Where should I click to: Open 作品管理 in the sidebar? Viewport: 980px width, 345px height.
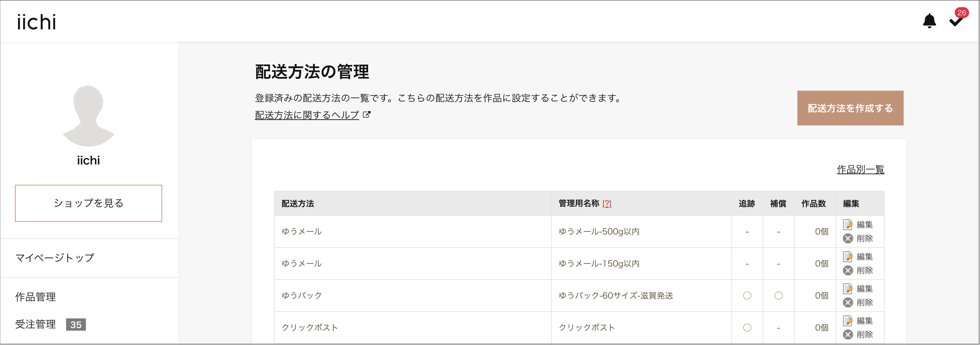tap(35, 297)
